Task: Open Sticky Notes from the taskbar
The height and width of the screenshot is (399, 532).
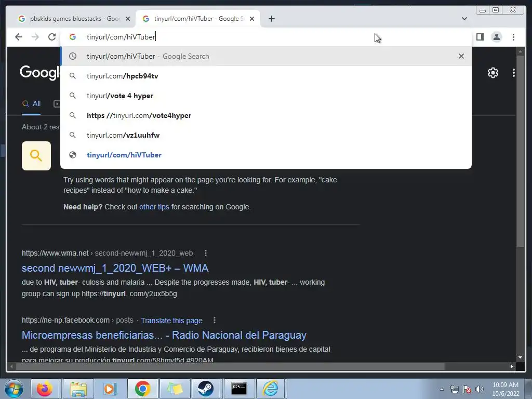Action: 175,389
